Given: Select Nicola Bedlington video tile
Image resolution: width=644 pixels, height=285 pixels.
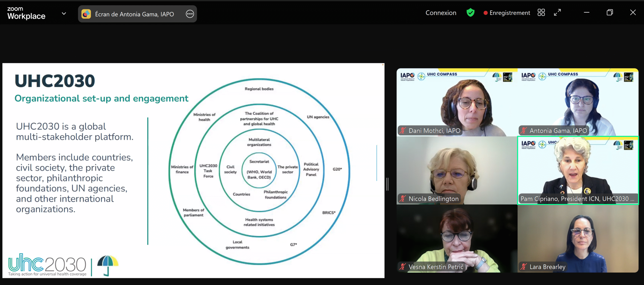Looking at the screenshot, I should [457, 171].
